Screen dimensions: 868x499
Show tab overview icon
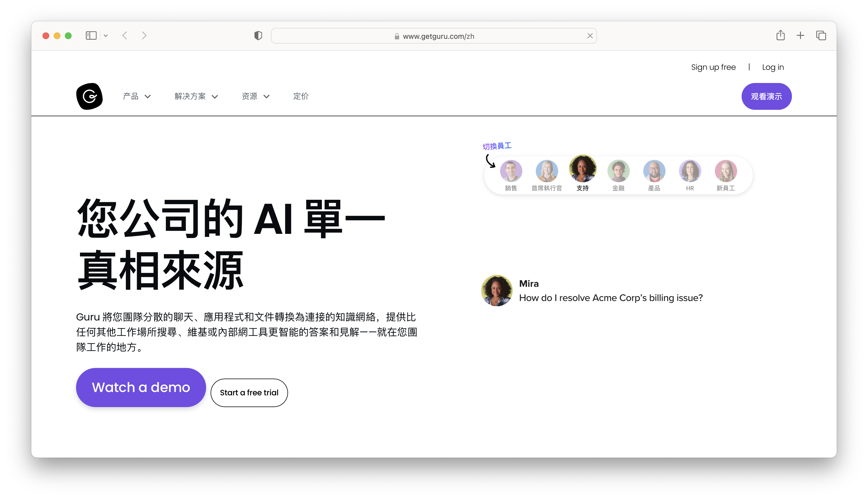pyautogui.click(x=821, y=35)
